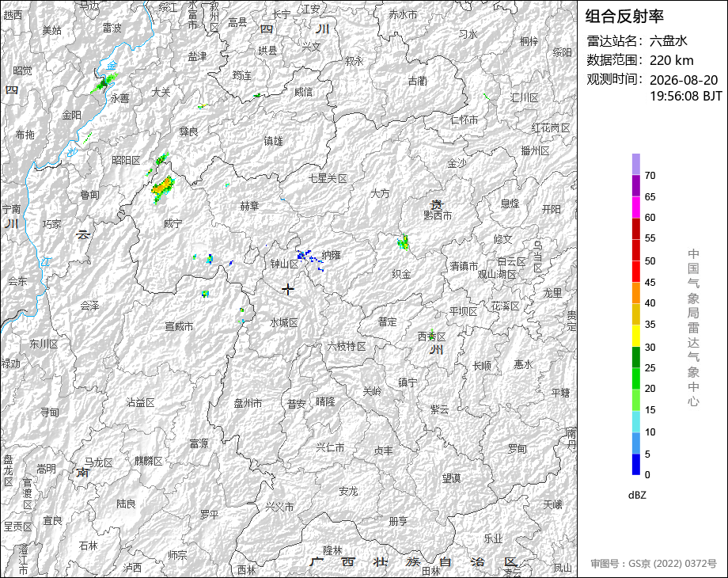Click the small echo north of 宣威市
The height and width of the screenshot is (578, 728).
[205, 294]
